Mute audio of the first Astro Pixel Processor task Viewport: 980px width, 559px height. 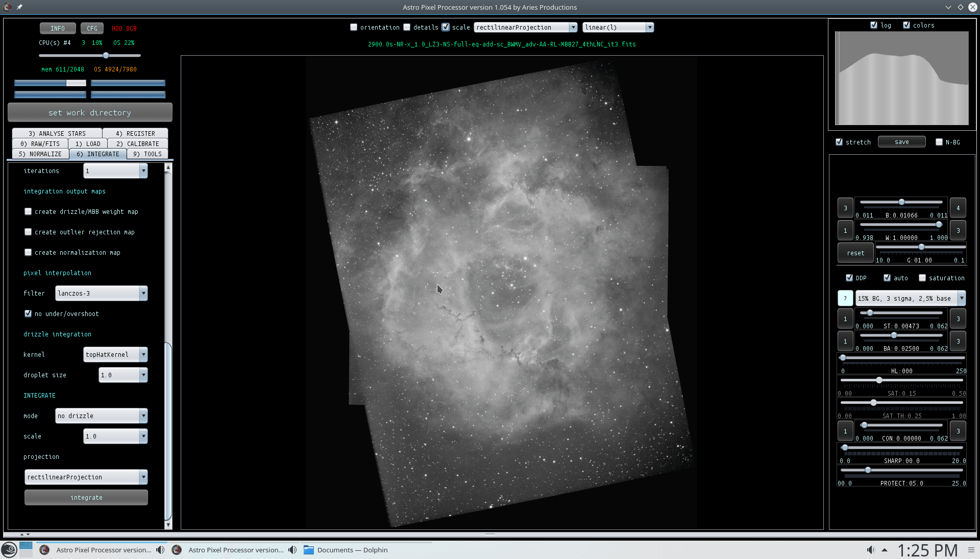click(160, 550)
